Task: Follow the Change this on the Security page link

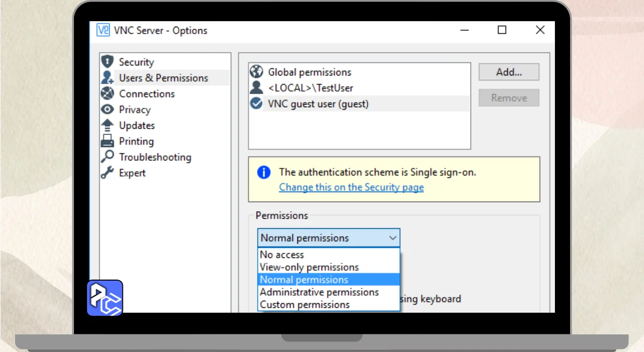Action: (x=351, y=187)
